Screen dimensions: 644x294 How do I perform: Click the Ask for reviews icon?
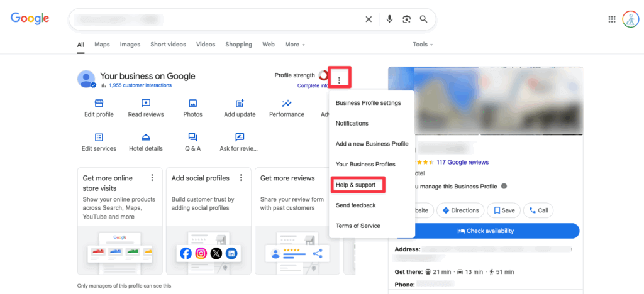240,137
